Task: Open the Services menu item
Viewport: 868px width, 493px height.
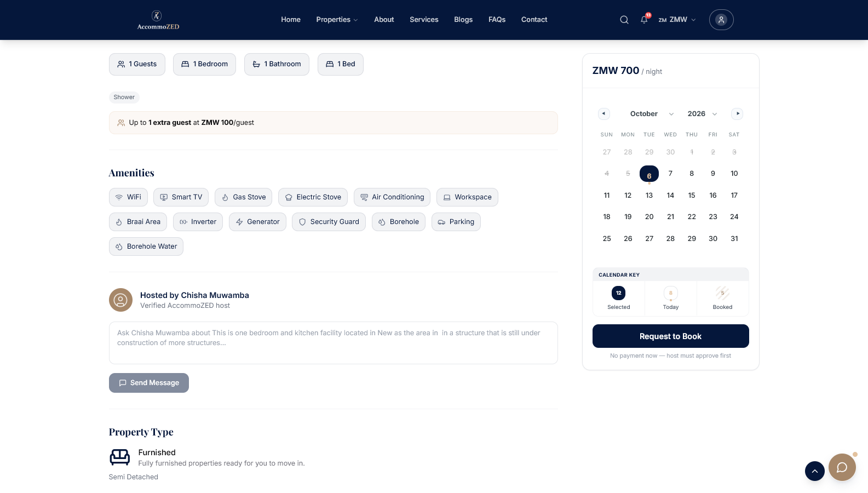Action: point(424,20)
